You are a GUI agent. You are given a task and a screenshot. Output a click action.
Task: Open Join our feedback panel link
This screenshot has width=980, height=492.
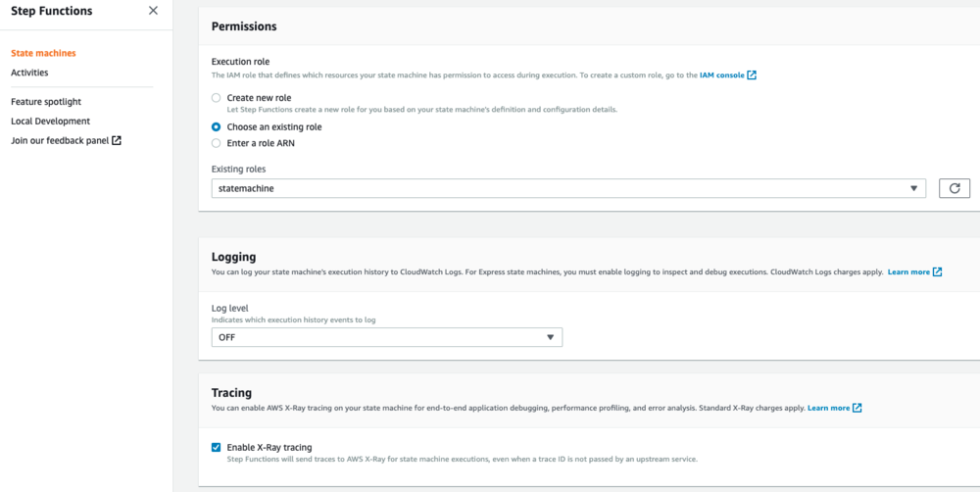pos(60,140)
